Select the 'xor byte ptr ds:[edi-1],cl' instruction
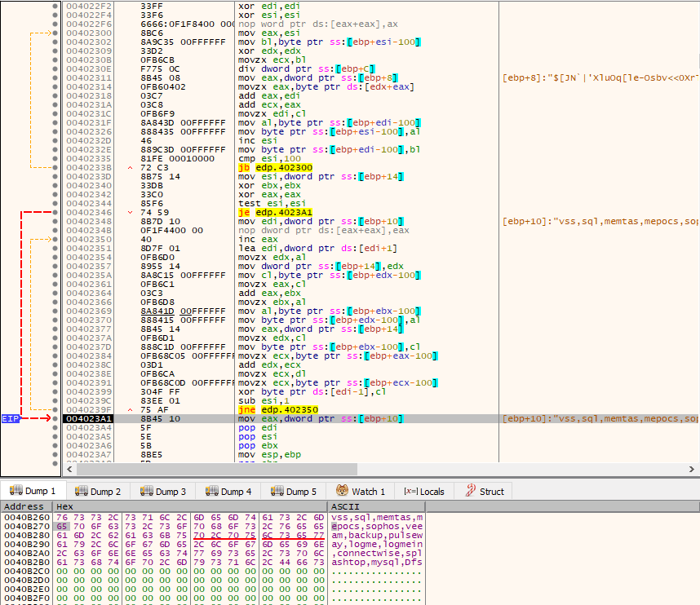This screenshot has width=700, height=605. pos(312,391)
